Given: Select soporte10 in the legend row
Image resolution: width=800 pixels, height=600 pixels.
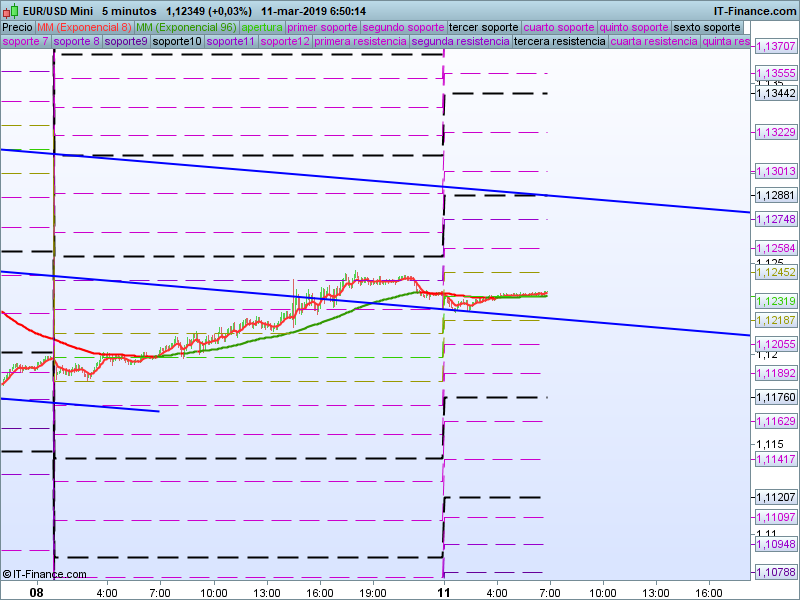Looking at the screenshot, I should click(176, 42).
